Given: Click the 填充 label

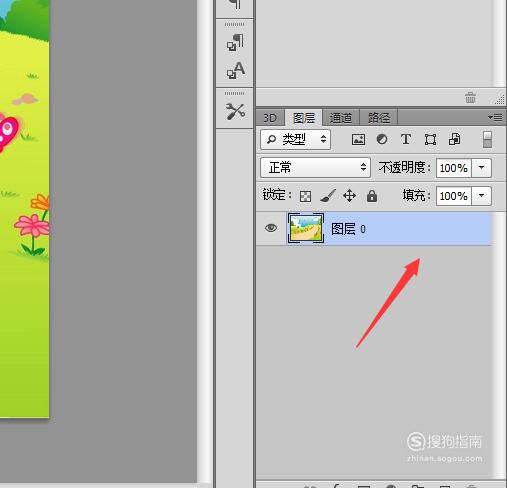Looking at the screenshot, I should point(416,195).
